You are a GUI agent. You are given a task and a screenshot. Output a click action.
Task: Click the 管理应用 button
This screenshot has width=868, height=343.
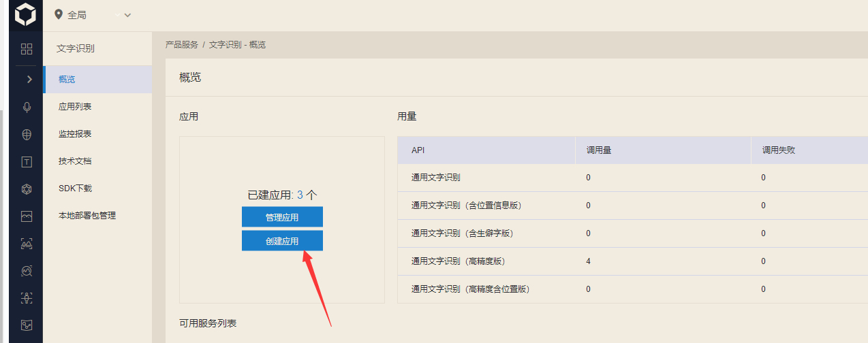pyautogui.click(x=282, y=217)
